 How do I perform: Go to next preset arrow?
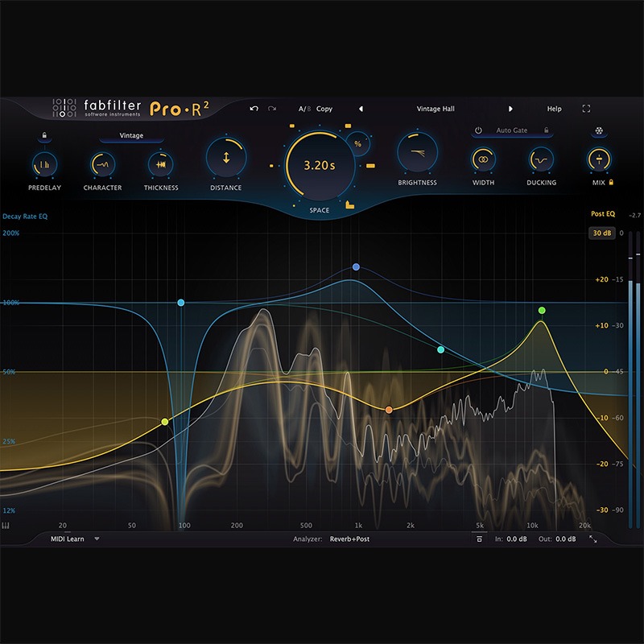(x=510, y=109)
